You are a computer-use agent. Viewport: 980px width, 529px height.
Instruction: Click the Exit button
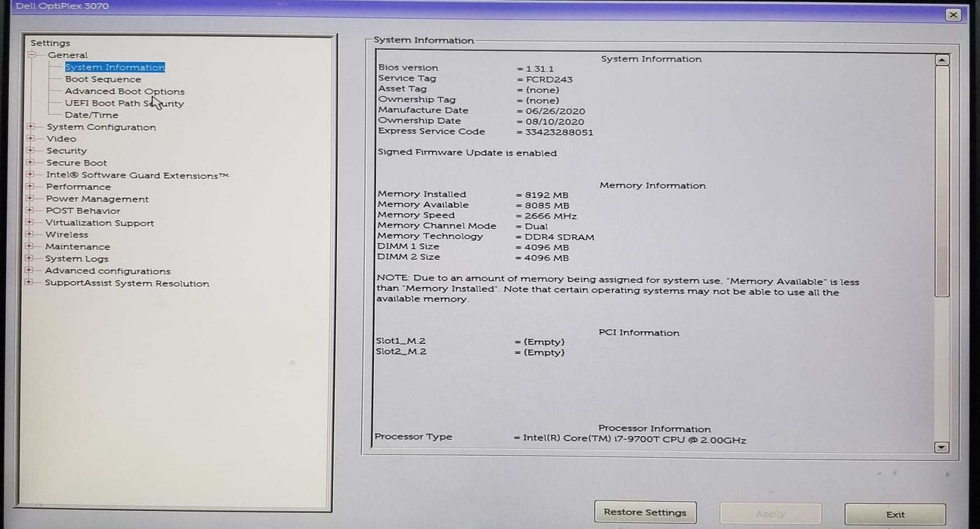[895, 515]
